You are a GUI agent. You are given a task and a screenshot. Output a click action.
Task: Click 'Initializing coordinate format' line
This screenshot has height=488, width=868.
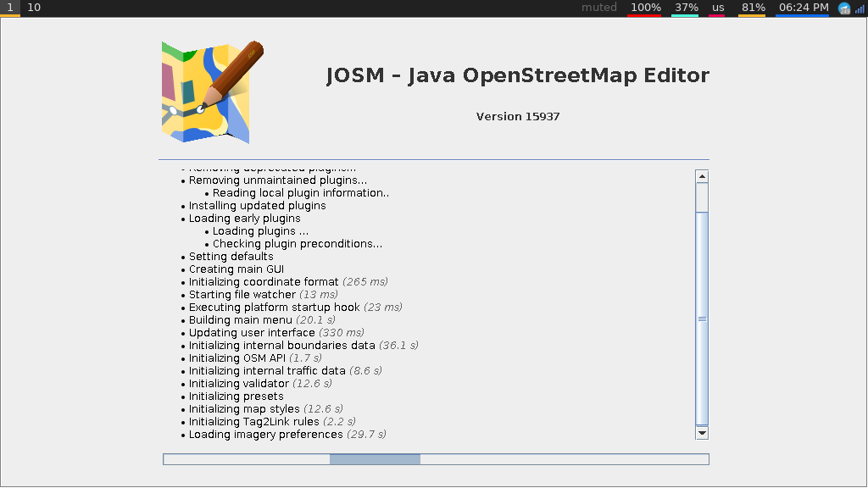(x=288, y=281)
